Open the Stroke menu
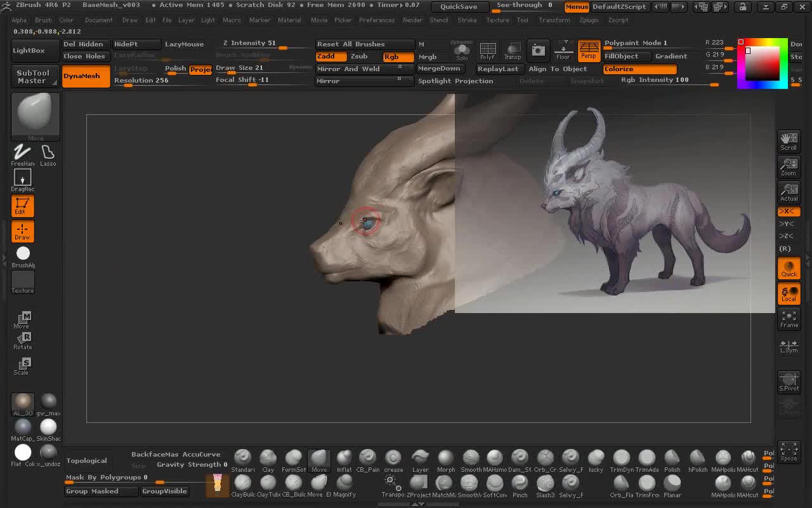 (x=467, y=20)
